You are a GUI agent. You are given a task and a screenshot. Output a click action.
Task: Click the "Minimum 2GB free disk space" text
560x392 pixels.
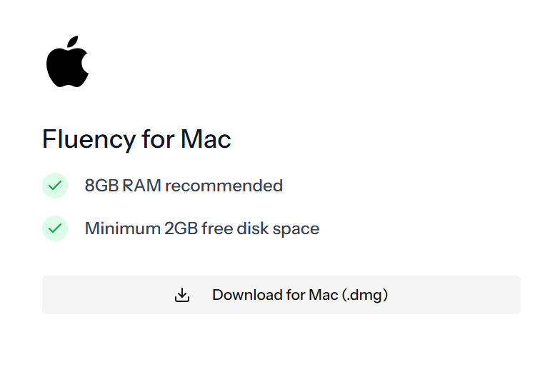pyautogui.click(x=202, y=228)
